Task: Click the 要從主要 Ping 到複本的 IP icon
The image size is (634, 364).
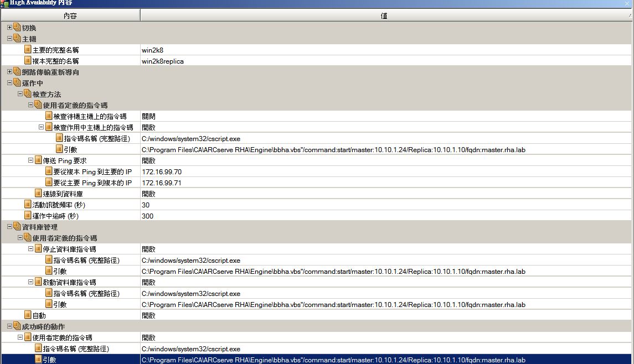Action: (49, 182)
